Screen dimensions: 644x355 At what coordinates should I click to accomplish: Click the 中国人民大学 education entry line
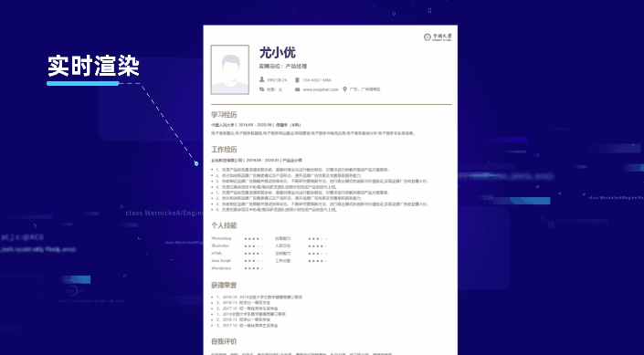pyautogui.click(x=256, y=125)
